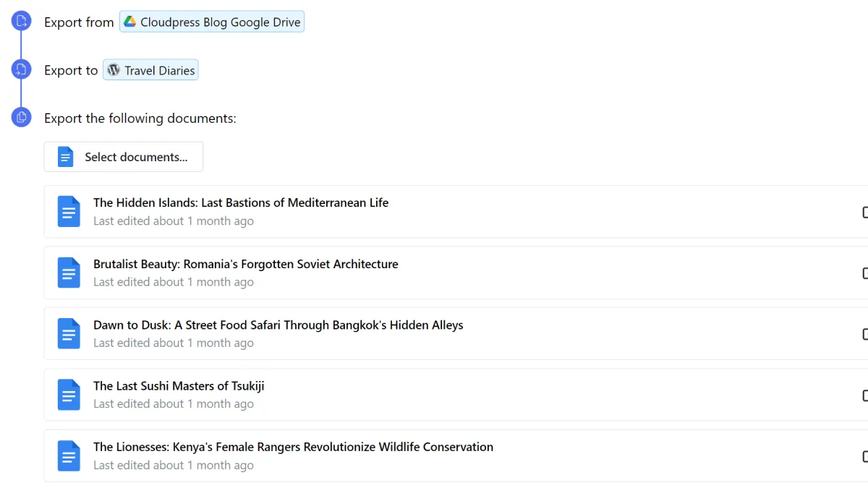Select the Brutalist Beauty Romania document title

point(246,264)
